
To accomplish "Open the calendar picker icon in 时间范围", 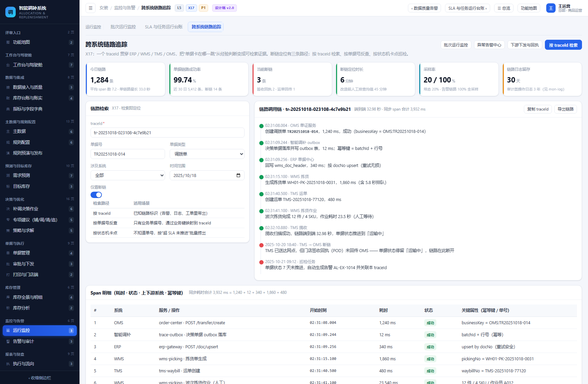I will tap(238, 175).
